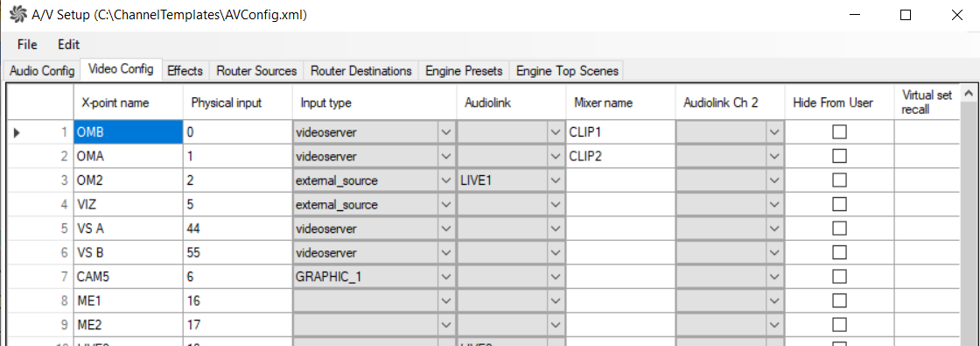Click the scrollbar up arrow in the grid

(x=969, y=94)
